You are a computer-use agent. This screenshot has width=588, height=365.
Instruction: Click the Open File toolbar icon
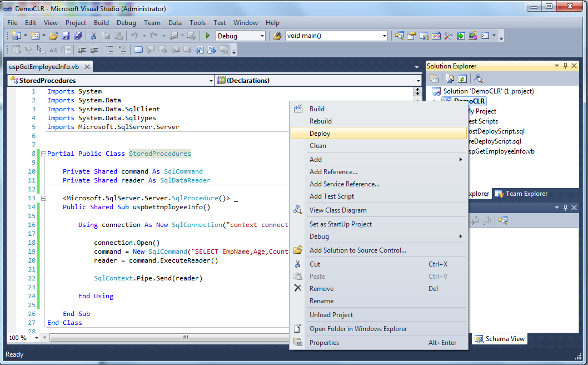click(x=53, y=36)
